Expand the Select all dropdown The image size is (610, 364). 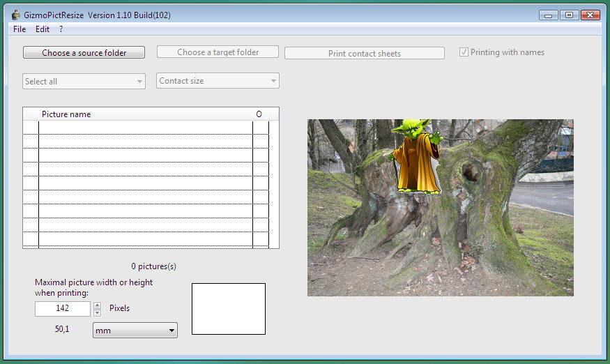click(84, 82)
